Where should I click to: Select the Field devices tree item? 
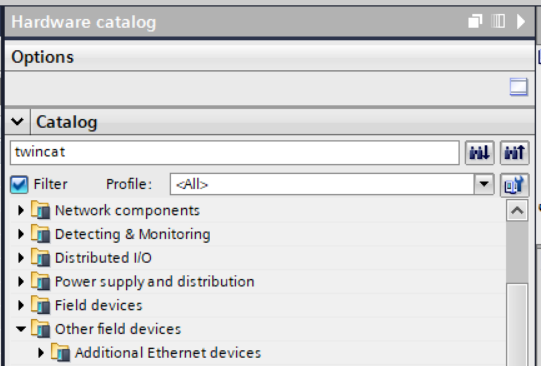click(x=98, y=305)
